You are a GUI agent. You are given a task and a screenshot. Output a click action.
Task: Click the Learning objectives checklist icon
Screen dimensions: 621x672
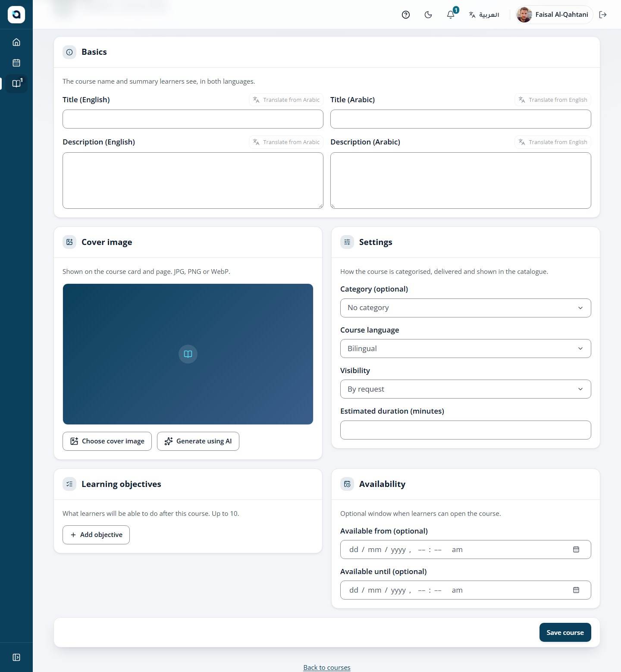(x=69, y=484)
